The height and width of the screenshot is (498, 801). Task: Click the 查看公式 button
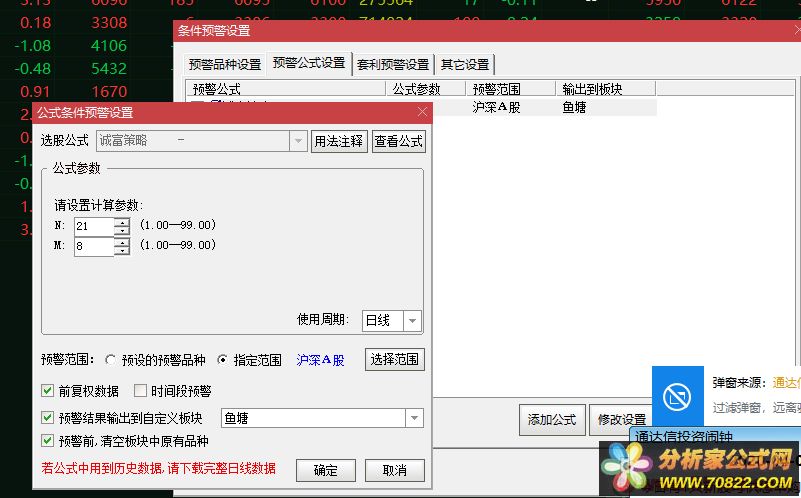coord(398,141)
